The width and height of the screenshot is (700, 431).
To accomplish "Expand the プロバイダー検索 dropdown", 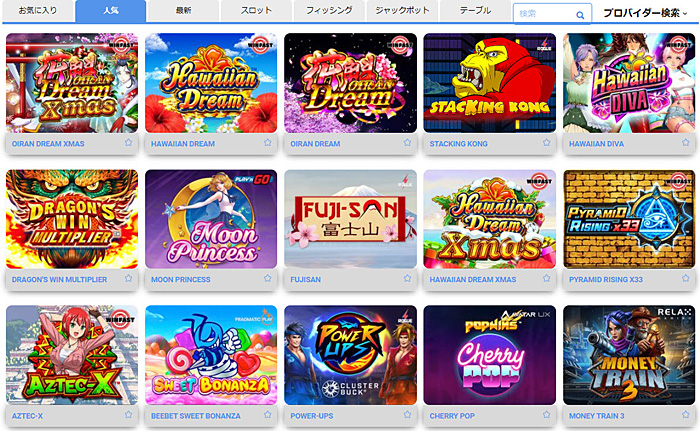I will point(645,13).
